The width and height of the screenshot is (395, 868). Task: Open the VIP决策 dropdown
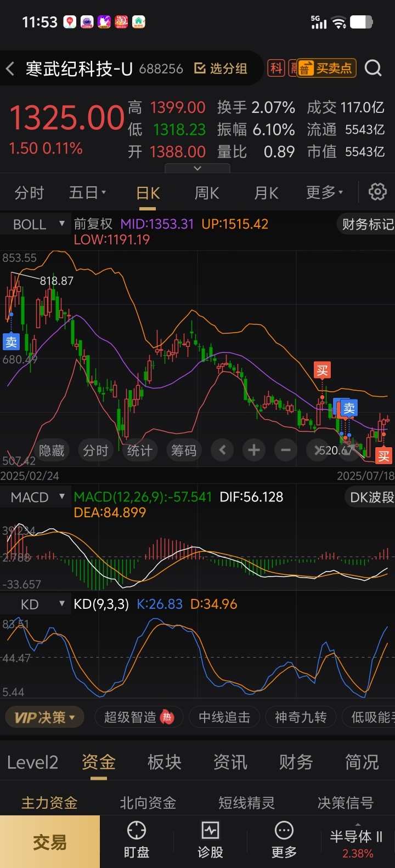[x=44, y=717]
